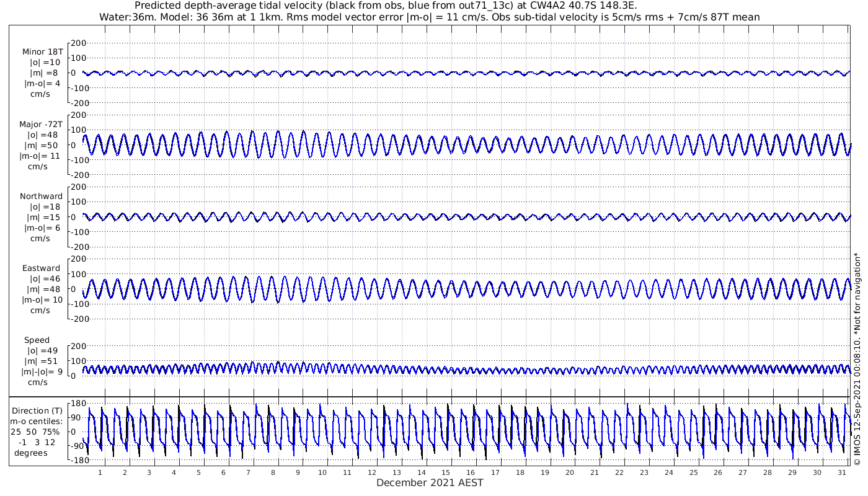The height and width of the screenshot is (496, 868).
Task: Click date label '5' on the time axis
Action: click(x=198, y=472)
